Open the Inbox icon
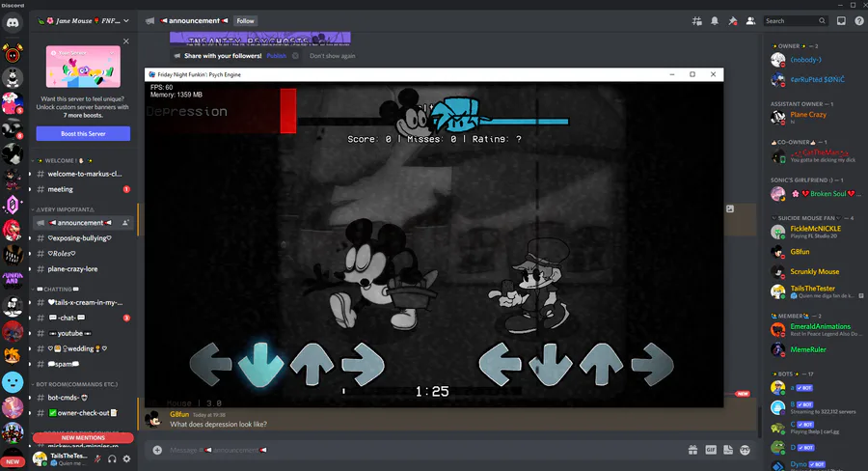 coord(841,21)
